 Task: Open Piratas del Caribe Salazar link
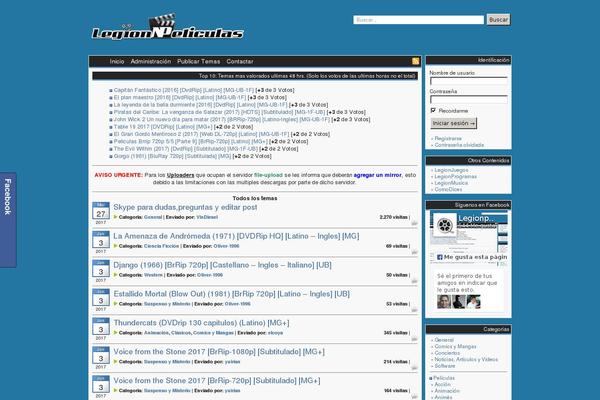(219, 112)
